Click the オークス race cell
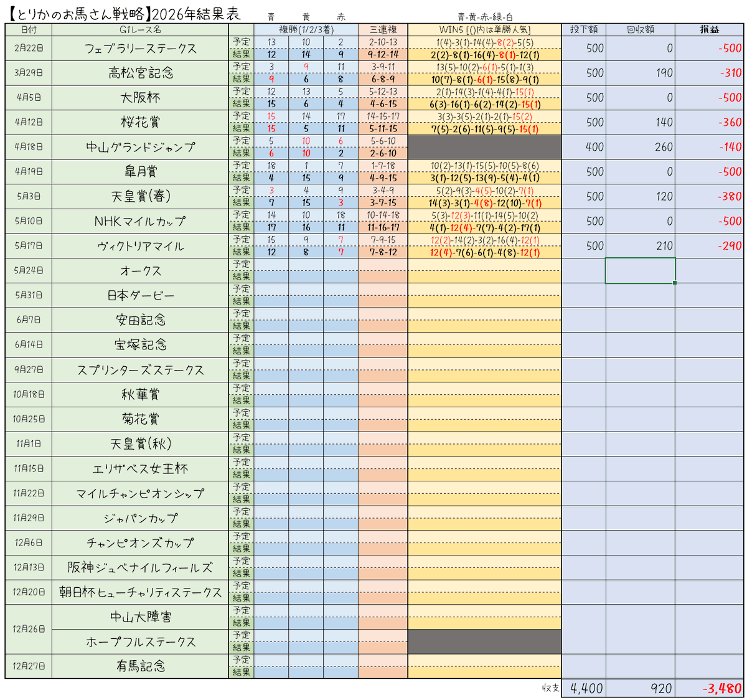The height and width of the screenshot is (700, 747). tap(140, 270)
